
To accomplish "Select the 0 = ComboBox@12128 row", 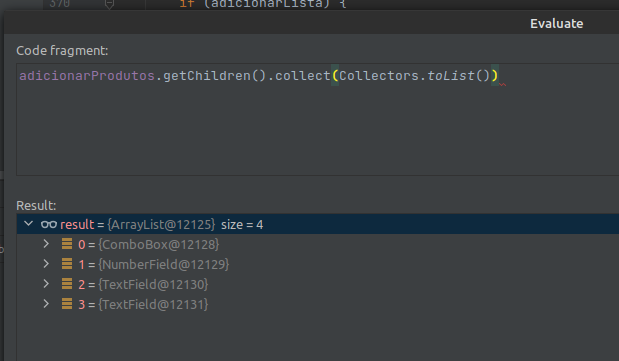I will [x=318, y=244].
